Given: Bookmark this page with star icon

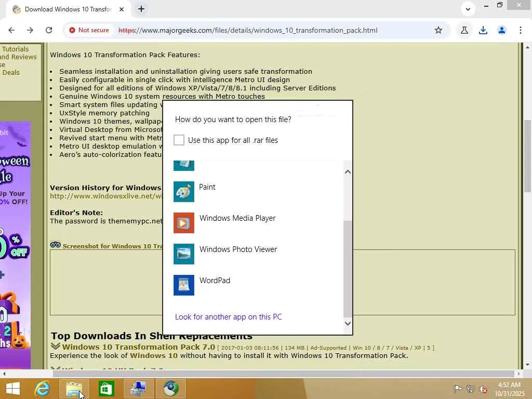Looking at the screenshot, I should pyautogui.click(x=438, y=30).
